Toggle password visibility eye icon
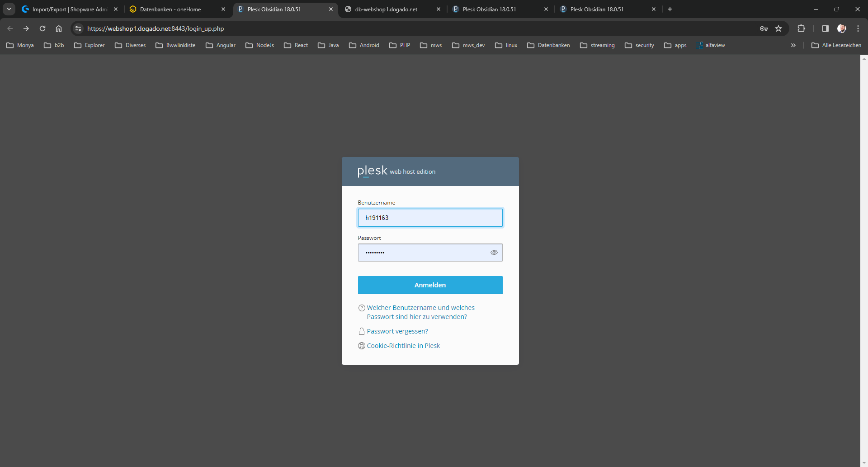This screenshot has height=467, width=868. [x=494, y=253]
